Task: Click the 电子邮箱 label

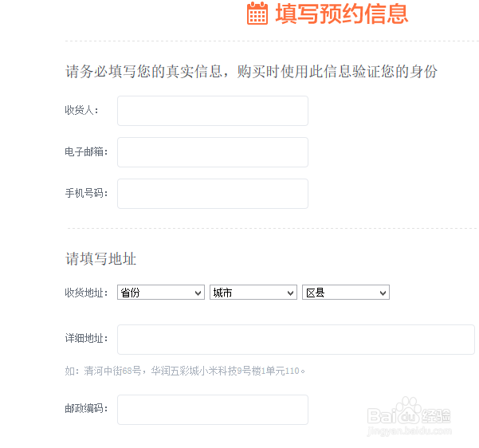Action: coord(86,151)
